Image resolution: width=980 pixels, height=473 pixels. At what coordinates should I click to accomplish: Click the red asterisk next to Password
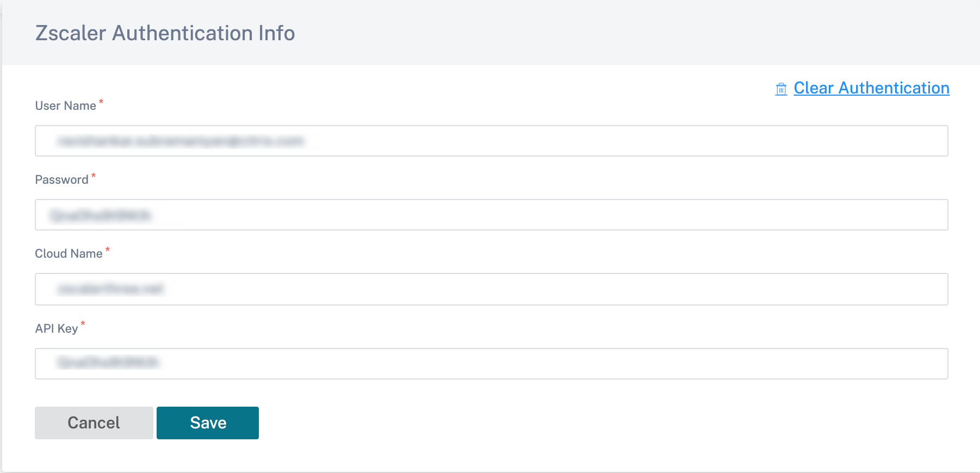[x=94, y=176]
